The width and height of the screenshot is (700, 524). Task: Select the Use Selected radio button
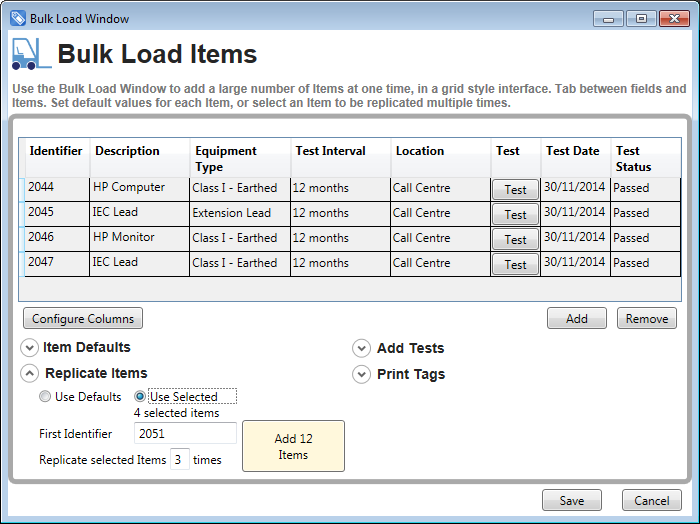pos(140,397)
